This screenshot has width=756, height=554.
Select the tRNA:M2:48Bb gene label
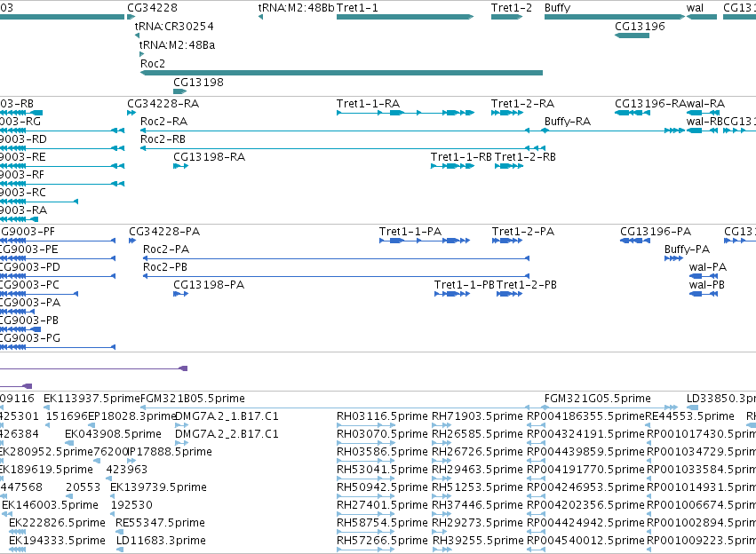coord(296,8)
